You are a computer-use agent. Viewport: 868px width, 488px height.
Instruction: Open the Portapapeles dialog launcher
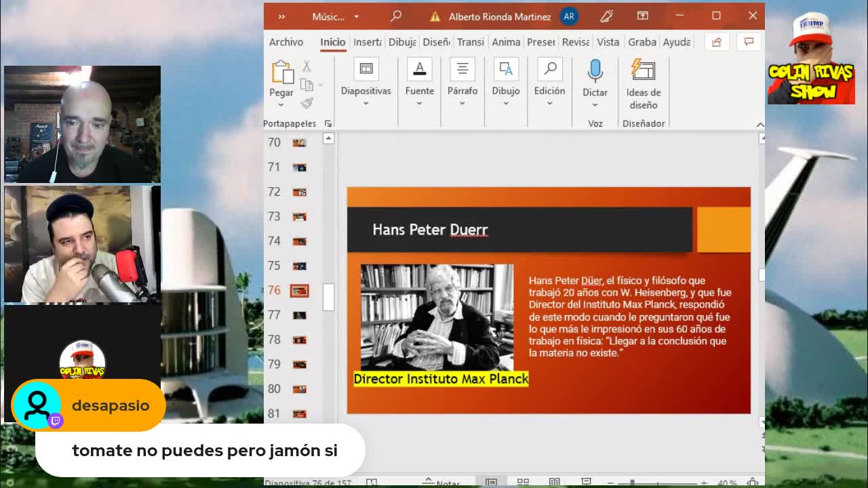(x=328, y=123)
